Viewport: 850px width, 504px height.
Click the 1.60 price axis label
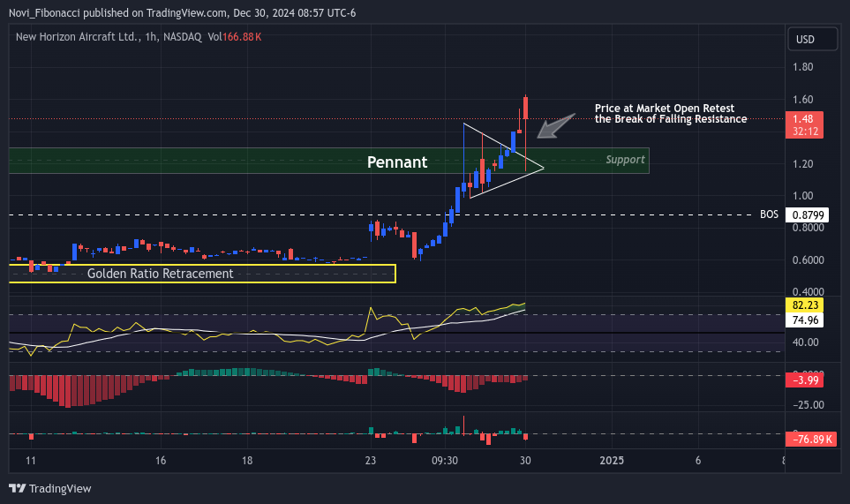point(802,100)
